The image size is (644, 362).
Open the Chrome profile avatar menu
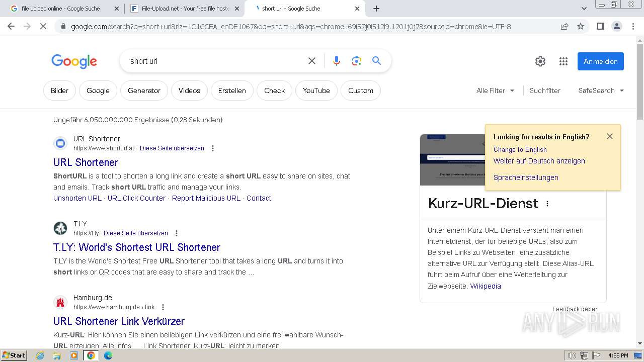coord(616,26)
